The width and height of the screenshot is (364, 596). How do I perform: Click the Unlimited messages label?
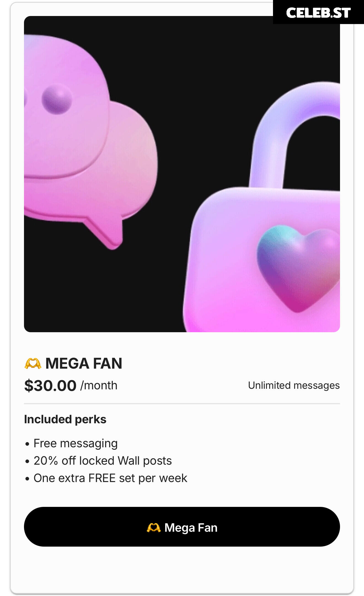(294, 385)
